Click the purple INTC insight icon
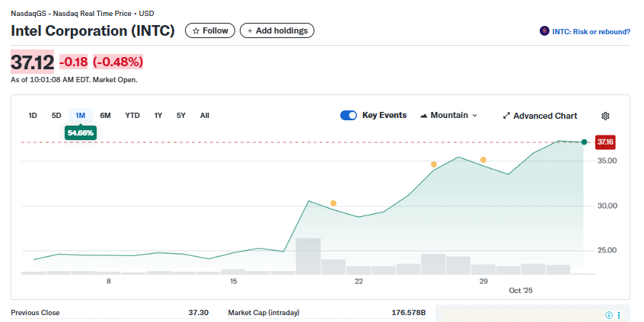 544,31
